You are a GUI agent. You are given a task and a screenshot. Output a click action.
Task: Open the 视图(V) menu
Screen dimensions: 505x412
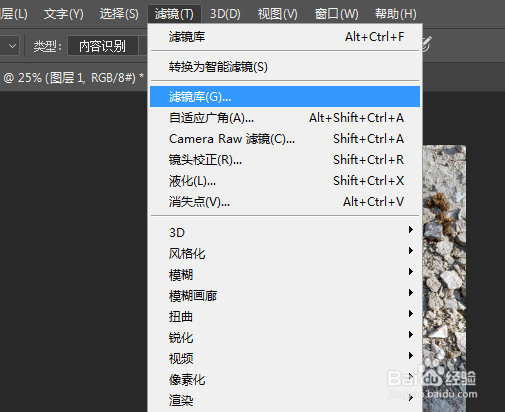pyautogui.click(x=277, y=14)
